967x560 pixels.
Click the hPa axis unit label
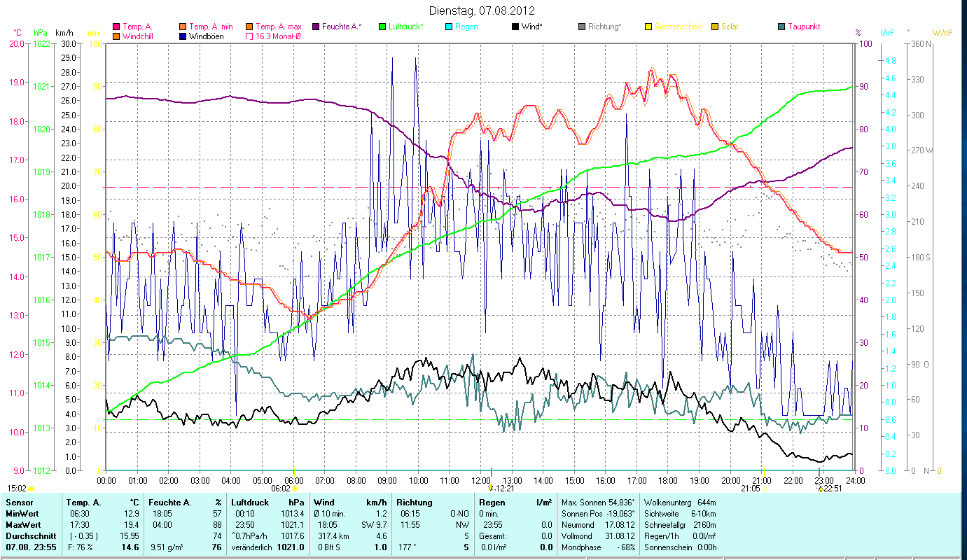41,33
